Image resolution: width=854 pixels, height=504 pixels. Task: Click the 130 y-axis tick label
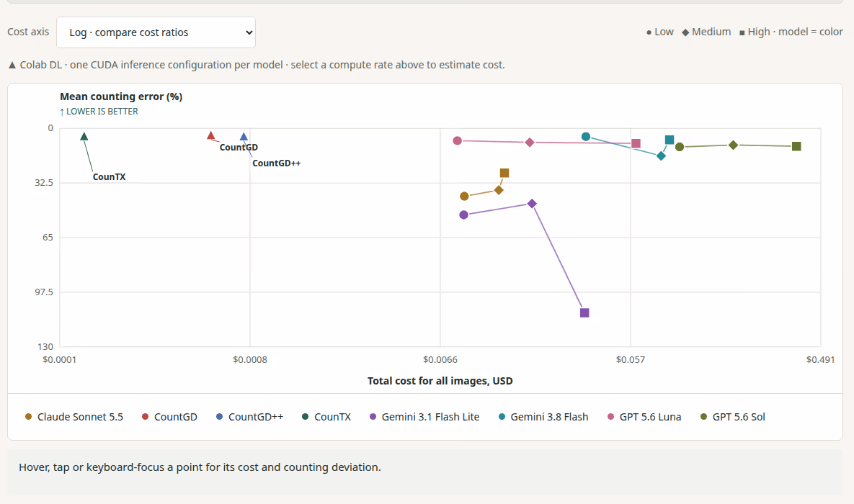click(45, 347)
